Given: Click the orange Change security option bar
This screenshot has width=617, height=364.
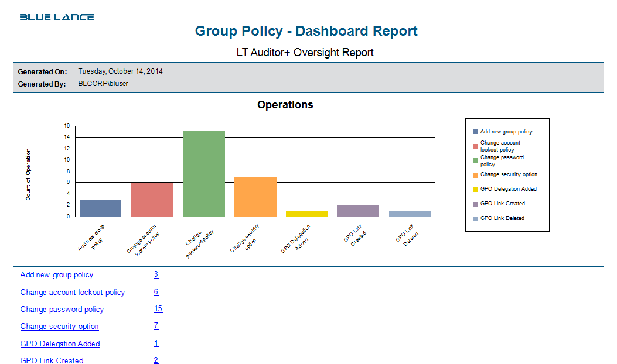Looking at the screenshot, I should (x=255, y=196).
